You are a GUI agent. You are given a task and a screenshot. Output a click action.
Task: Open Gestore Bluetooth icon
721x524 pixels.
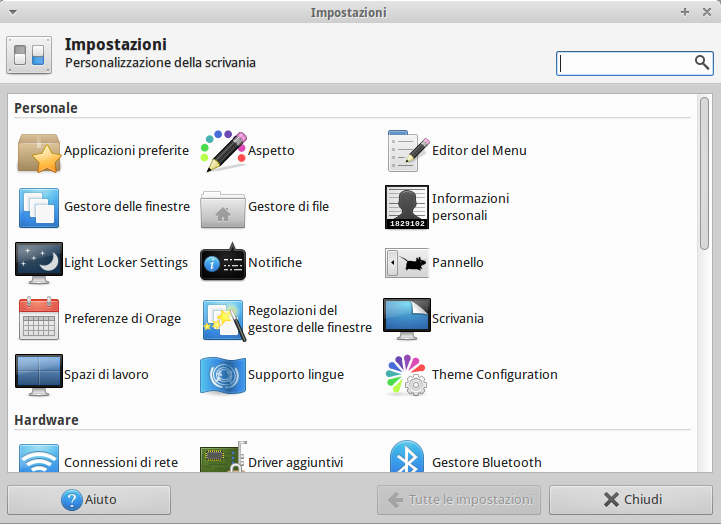click(407, 456)
